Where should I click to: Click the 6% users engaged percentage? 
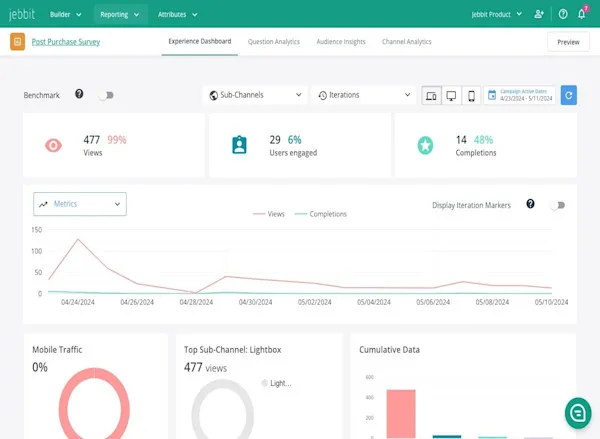pos(295,140)
